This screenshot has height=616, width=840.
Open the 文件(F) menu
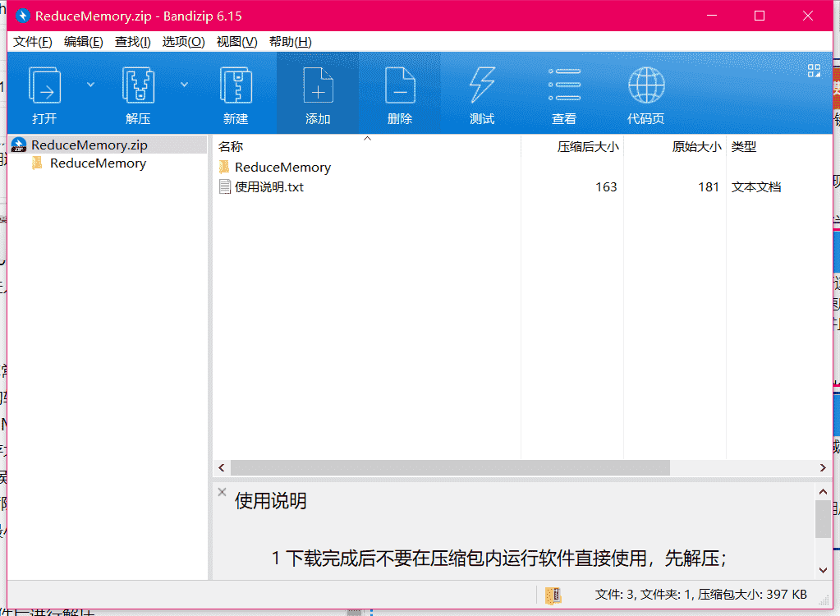click(x=33, y=42)
